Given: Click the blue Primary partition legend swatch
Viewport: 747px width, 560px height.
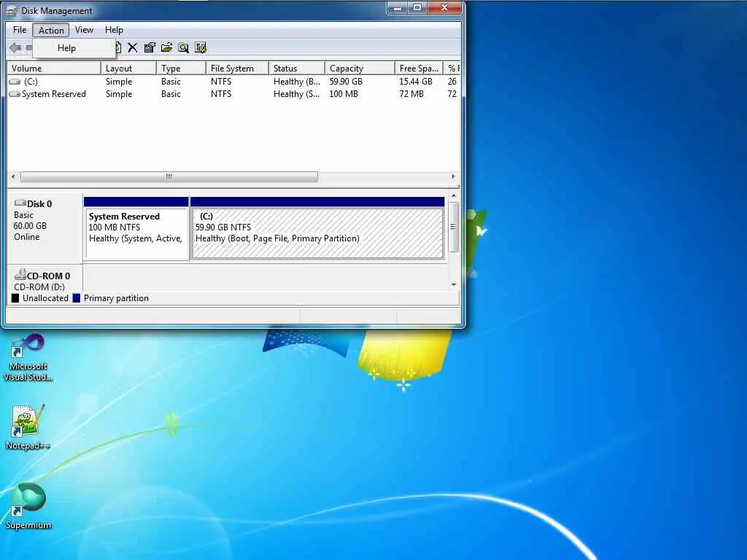Looking at the screenshot, I should point(76,298).
